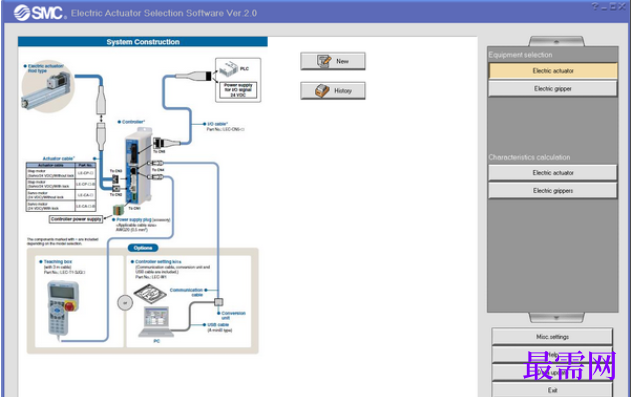Click the blue Options label

[x=143, y=248]
